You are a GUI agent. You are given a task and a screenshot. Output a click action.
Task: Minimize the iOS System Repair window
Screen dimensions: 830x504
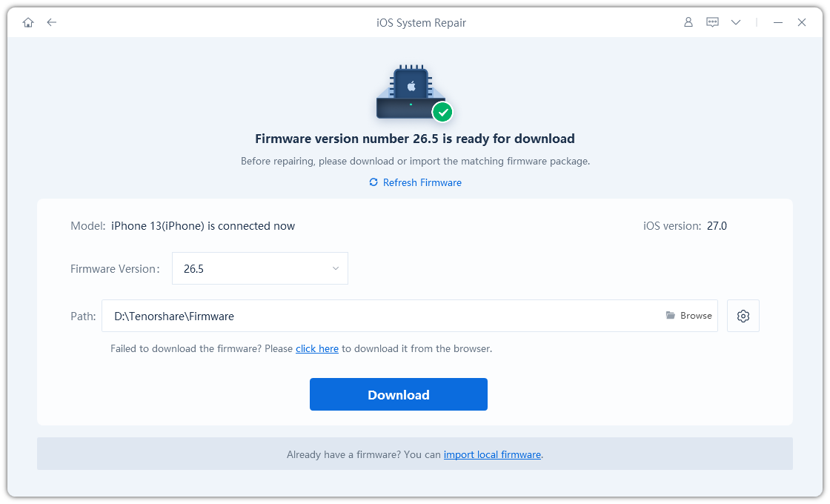[x=777, y=22]
